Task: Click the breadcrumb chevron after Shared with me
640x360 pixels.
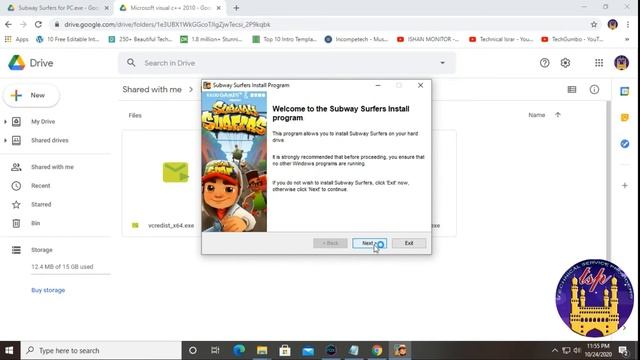Action: 191,89
